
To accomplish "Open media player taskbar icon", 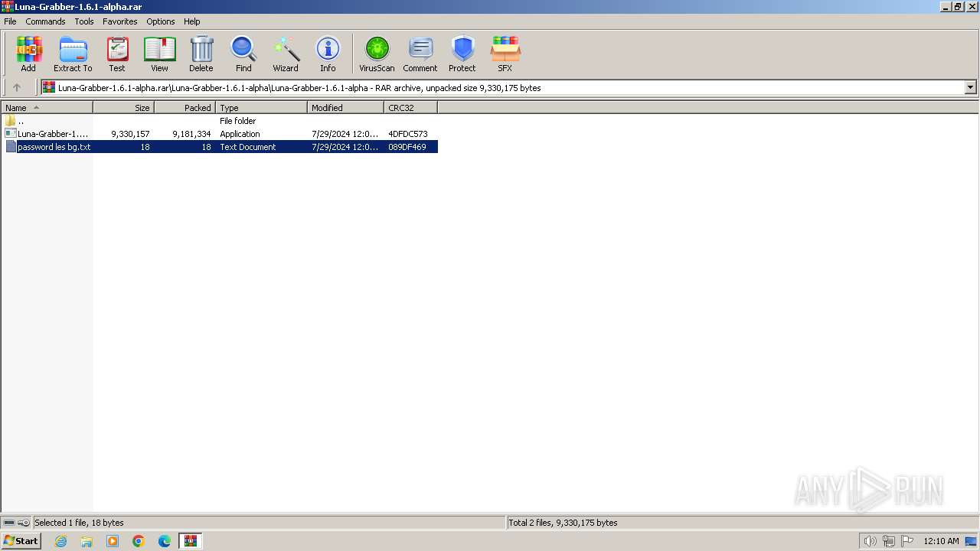I will pyautogui.click(x=113, y=541).
